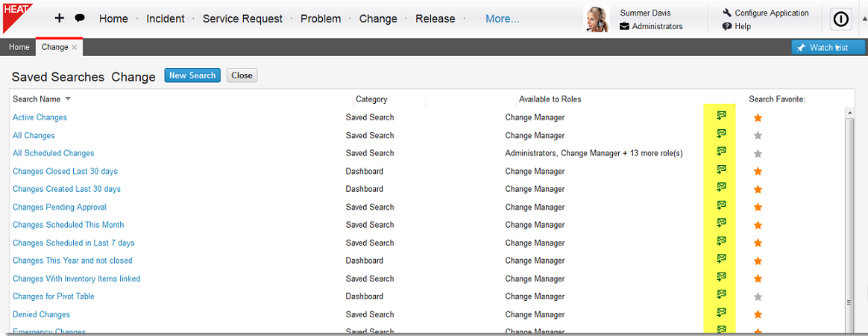This screenshot has width=868, height=336.
Task: Switch to the Home tab
Action: coord(19,47)
